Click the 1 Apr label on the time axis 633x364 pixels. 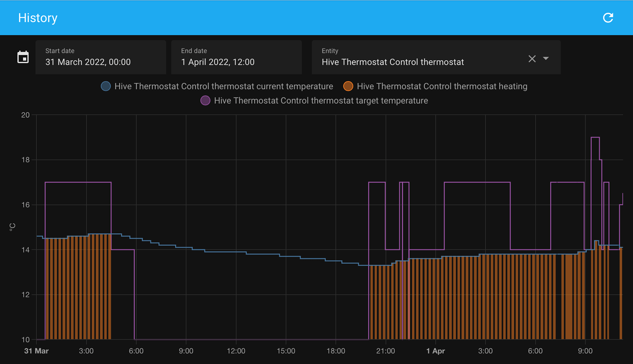[435, 351]
